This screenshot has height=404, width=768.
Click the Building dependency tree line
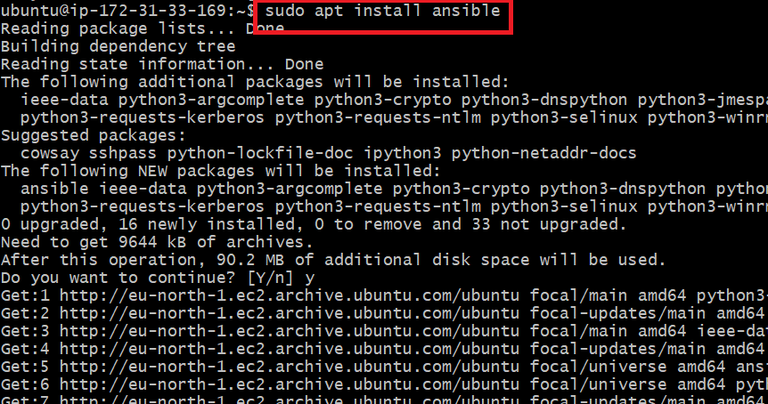(x=118, y=46)
